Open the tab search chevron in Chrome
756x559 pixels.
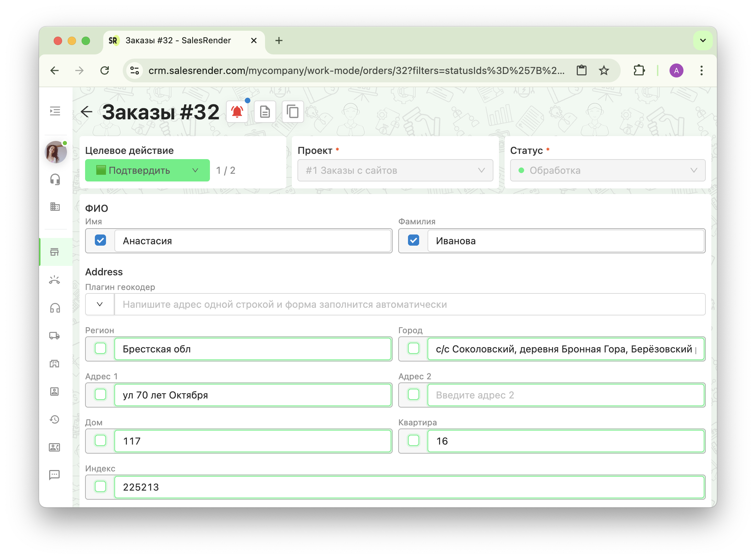(x=703, y=40)
